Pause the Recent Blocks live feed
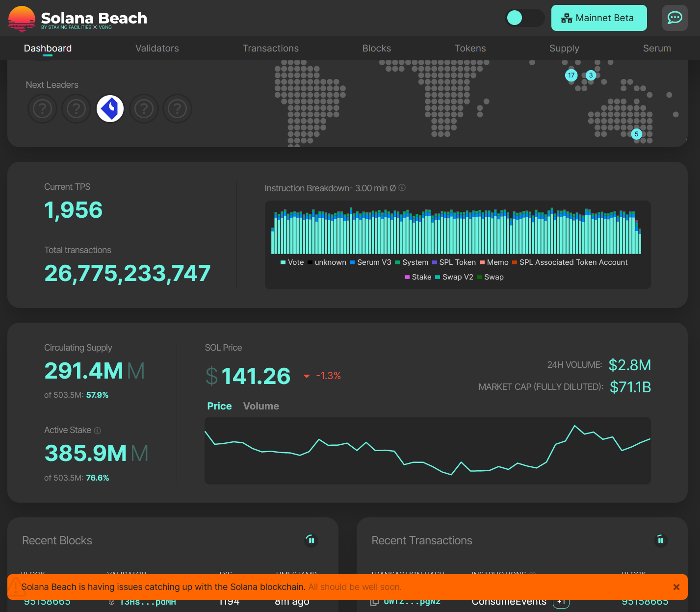700x612 pixels. [311, 540]
